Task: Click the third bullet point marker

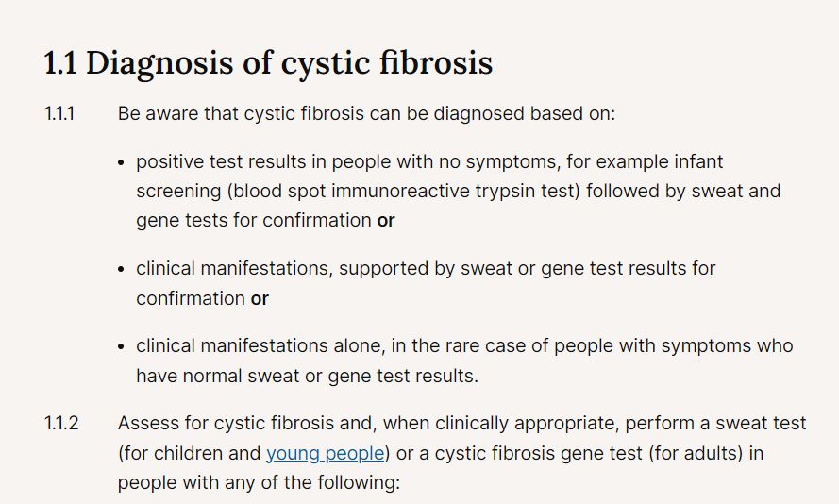Action: [x=122, y=346]
